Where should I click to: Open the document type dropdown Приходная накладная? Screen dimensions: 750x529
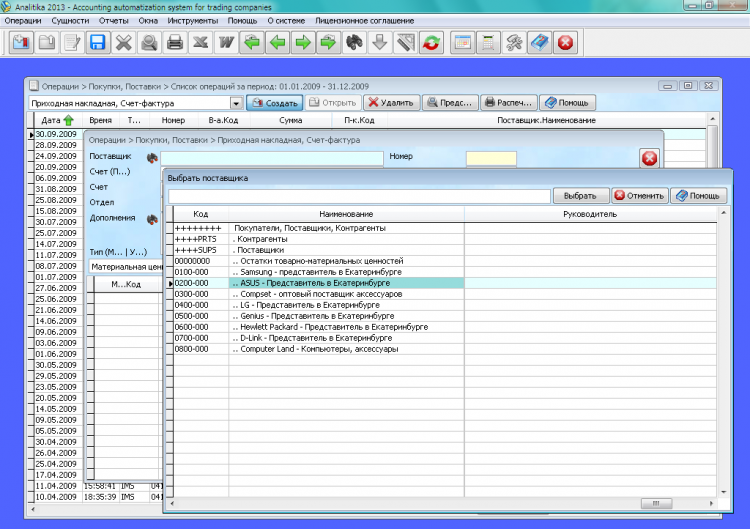(x=236, y=103)
